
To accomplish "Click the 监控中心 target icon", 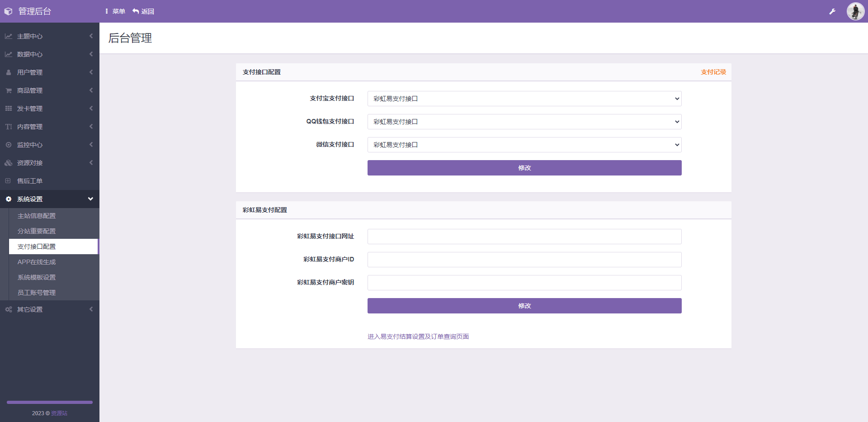I will 9,145.
